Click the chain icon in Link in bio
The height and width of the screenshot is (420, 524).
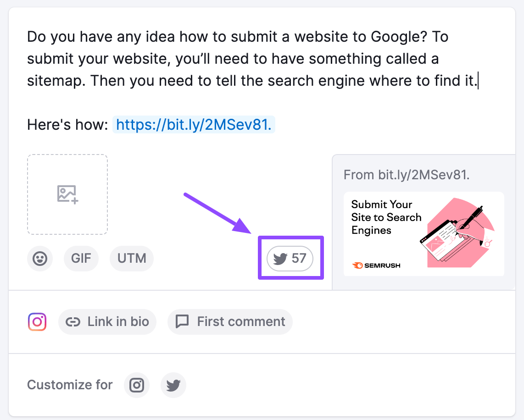73,322
